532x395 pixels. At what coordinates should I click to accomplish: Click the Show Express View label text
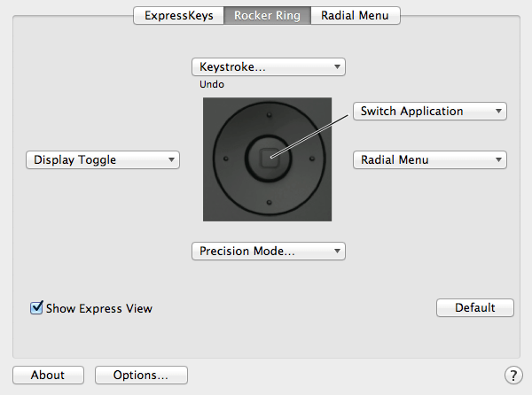pyautogui.click(x=99, y=308)
